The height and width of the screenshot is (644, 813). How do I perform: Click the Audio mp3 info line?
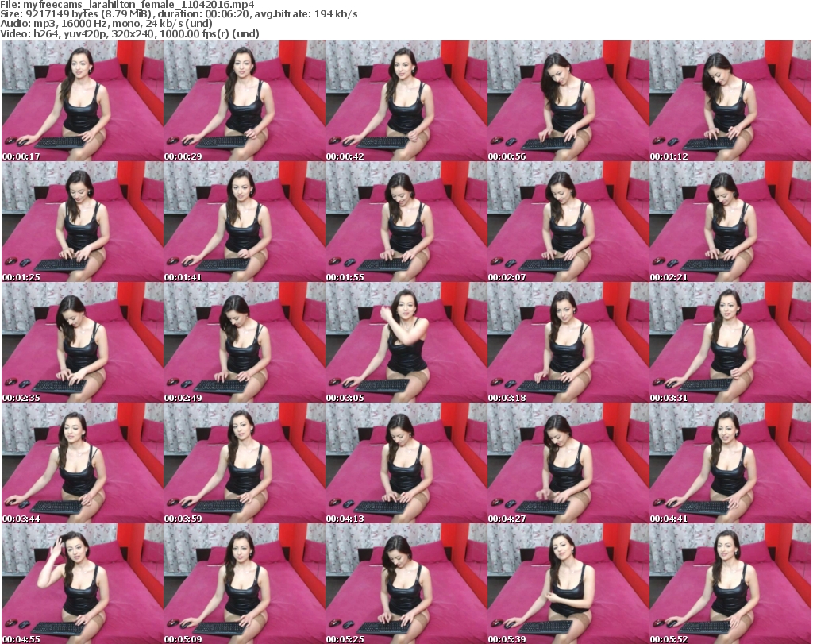pyautogui.click(x=106, y=24)
